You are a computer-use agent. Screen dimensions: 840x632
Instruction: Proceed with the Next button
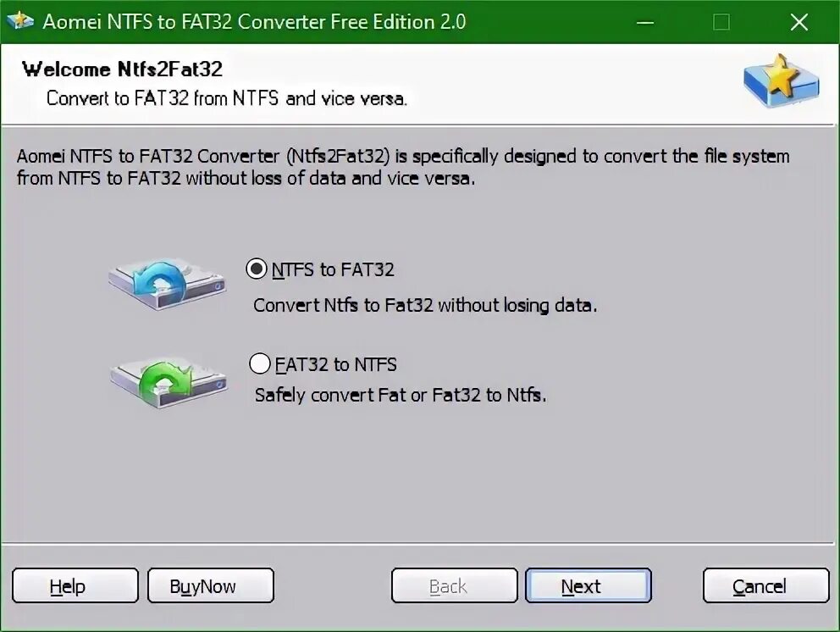[x=589, y=586]
